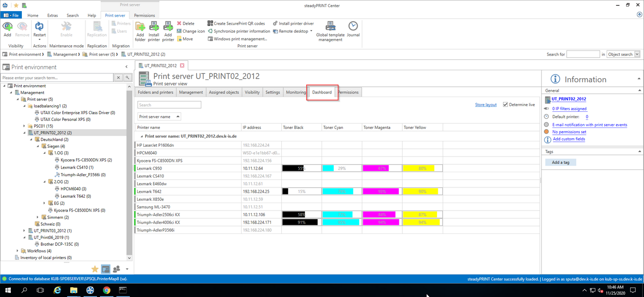The image size is (644, 297).
Task: Click the Move ribbon command
Action: pyautogui.click(x=185, y=39)
